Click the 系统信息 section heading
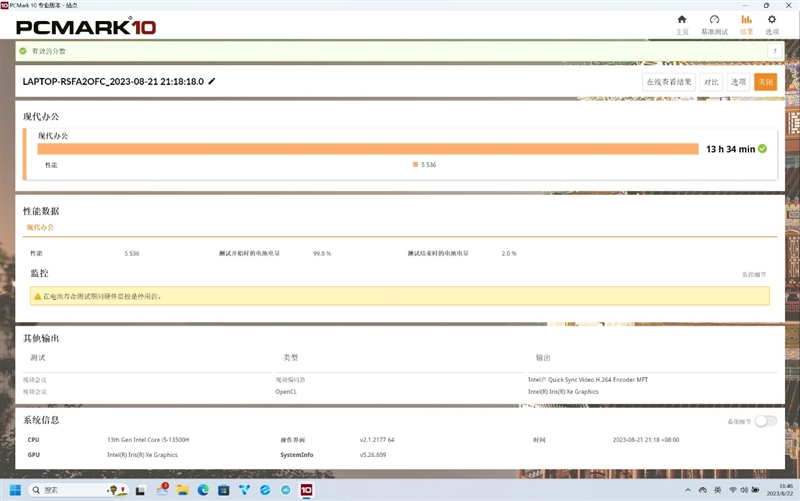This screenshot has width=800, height=501. point(41,420)
